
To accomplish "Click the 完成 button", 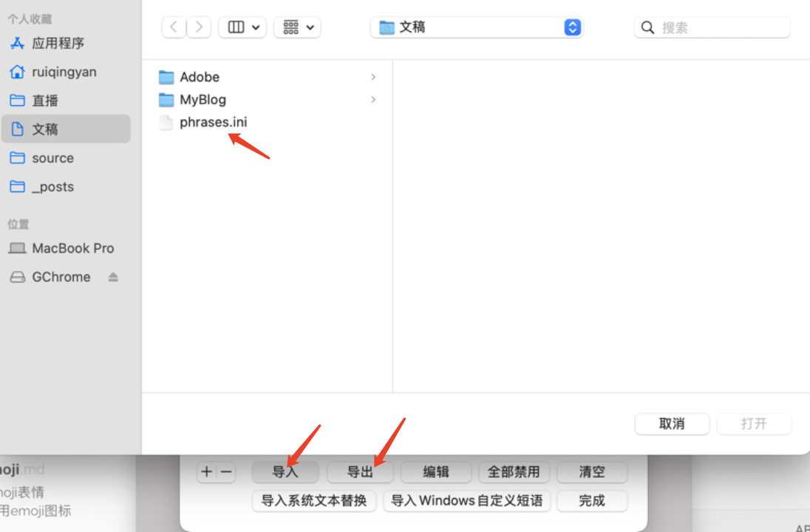I will pyautogui.click(x=592, y=500).
